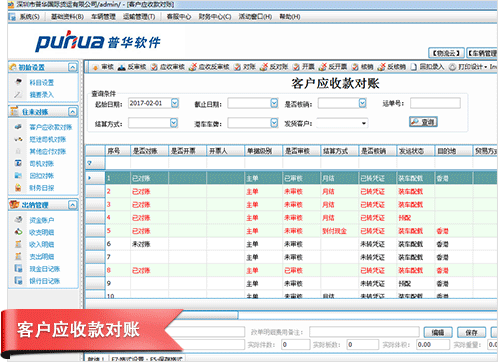Image resolution: width=499 pixels, height=362 pixels.
Task: Expand the 是否核销 combo box
Action: [363, 103]
